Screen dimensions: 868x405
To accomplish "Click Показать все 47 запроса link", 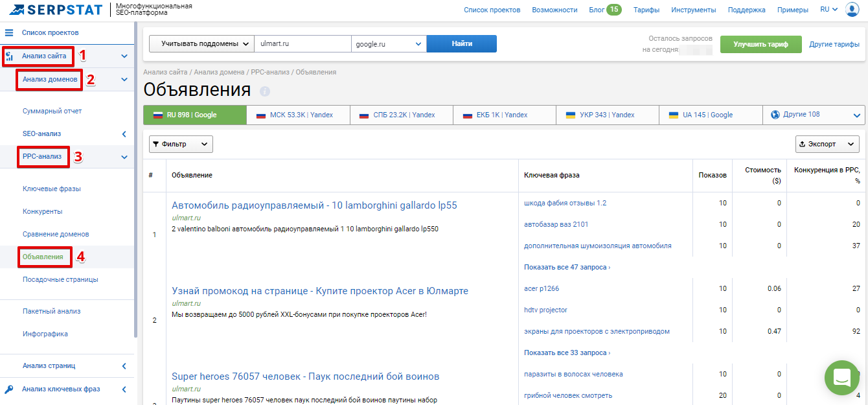I will point(567,267).
